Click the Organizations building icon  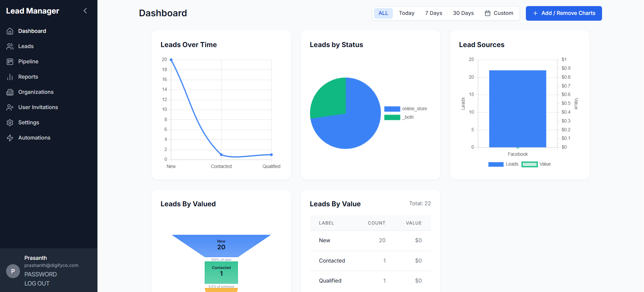10,92
